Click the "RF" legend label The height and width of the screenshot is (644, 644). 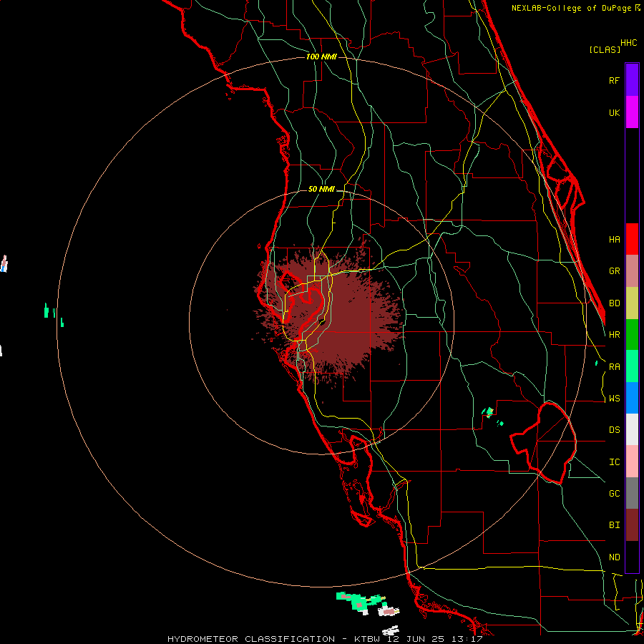tap(614, 80)
